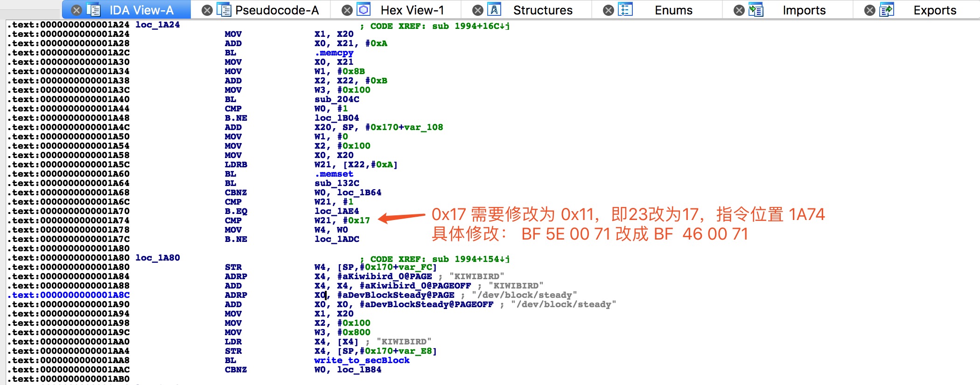The width and height of the screenshot is (980, 385).
Task: Select address .text:0000000000001AA8
Action: [x=69, y=360]
